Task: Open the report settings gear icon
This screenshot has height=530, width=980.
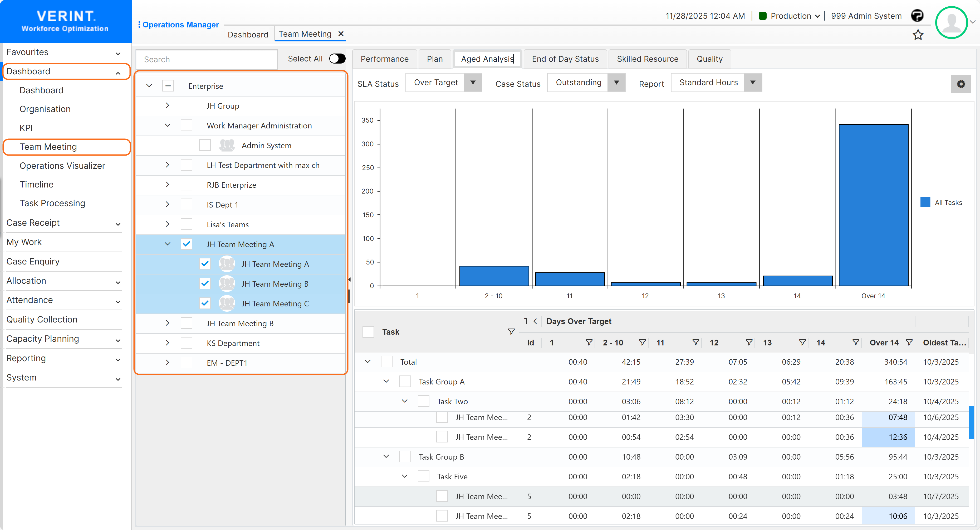Action: 961,84
